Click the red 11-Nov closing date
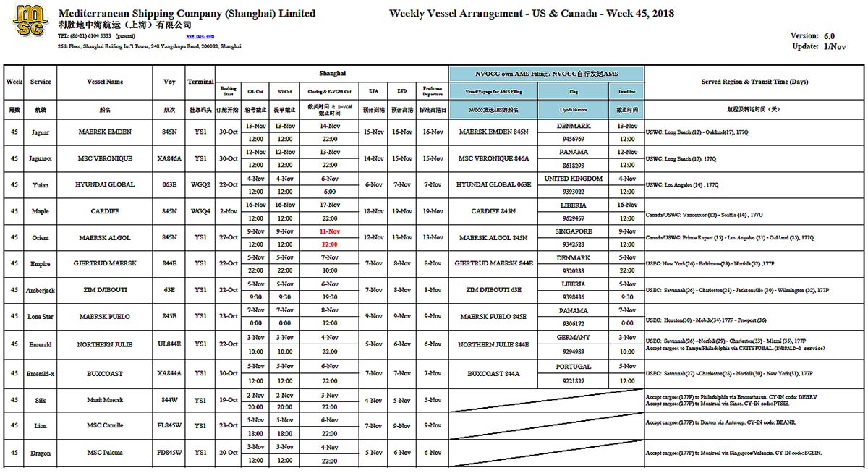Screen dimensions: 868x473 click(329, 231)
